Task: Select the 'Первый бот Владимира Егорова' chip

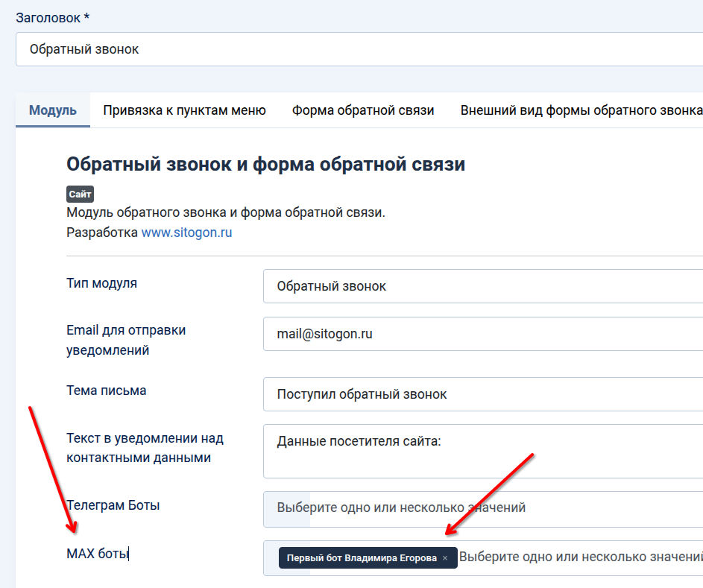Action: click(362, 558)
